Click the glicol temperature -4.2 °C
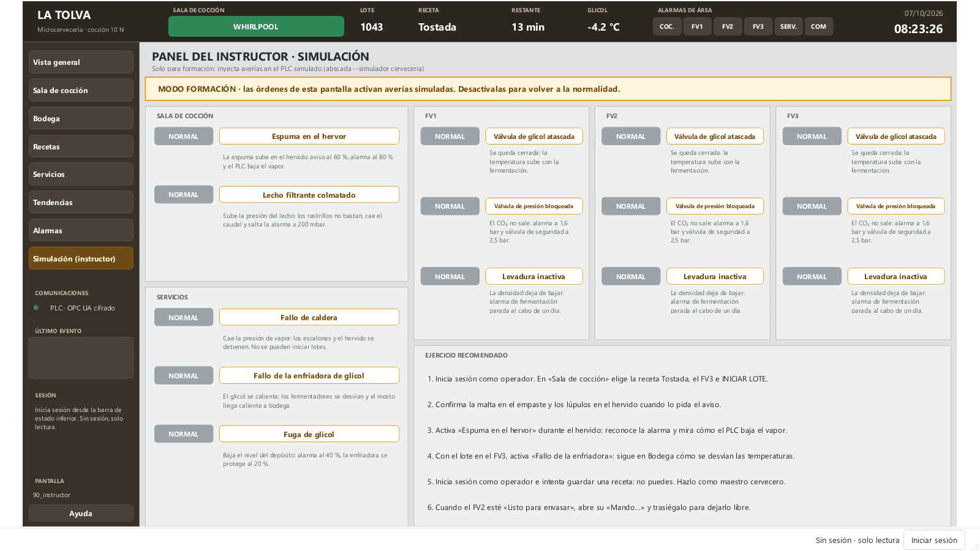 pyautogui.click(x=603, y=27)
